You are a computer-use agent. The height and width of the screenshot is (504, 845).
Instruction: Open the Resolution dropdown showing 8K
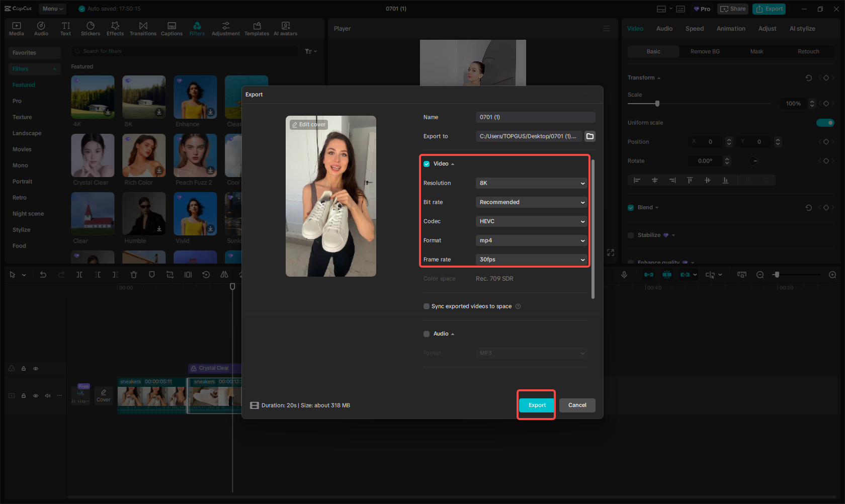tap(531, 183)
